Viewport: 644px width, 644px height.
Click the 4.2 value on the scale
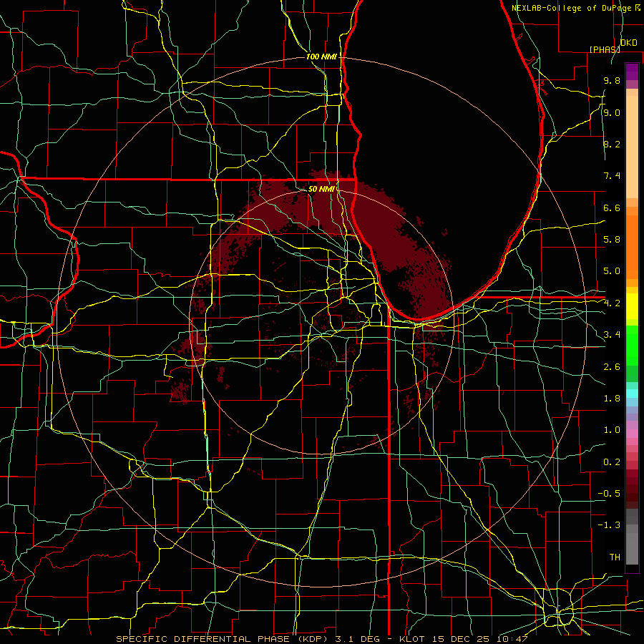(x=612, y=303)
